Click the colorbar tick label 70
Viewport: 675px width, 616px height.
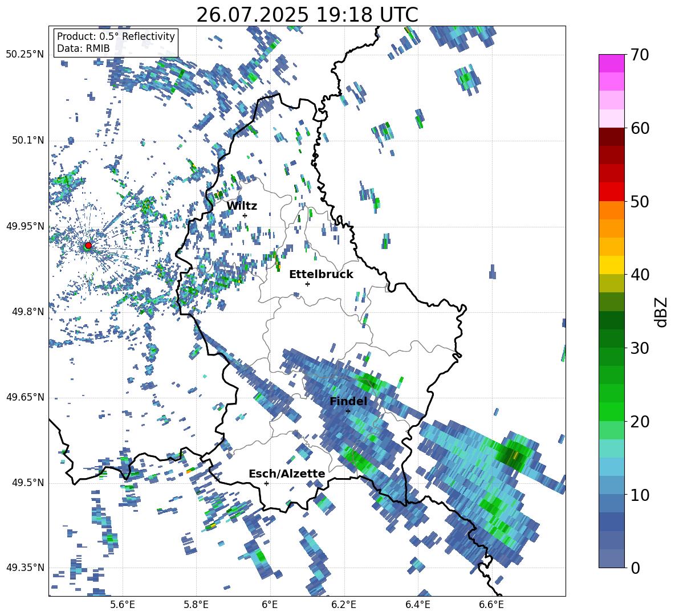[x=640, y=55]
